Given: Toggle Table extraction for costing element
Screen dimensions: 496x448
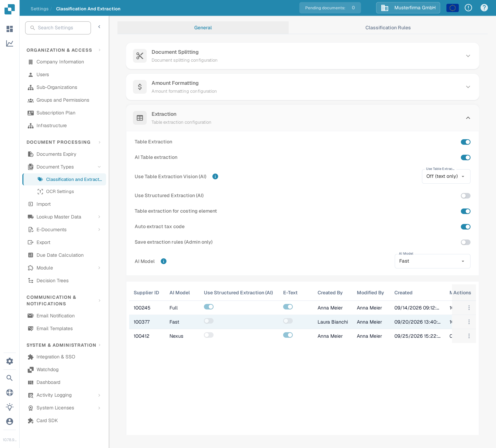Looking at the screenshot, I should pyautogui.click(x=466, y=211).
